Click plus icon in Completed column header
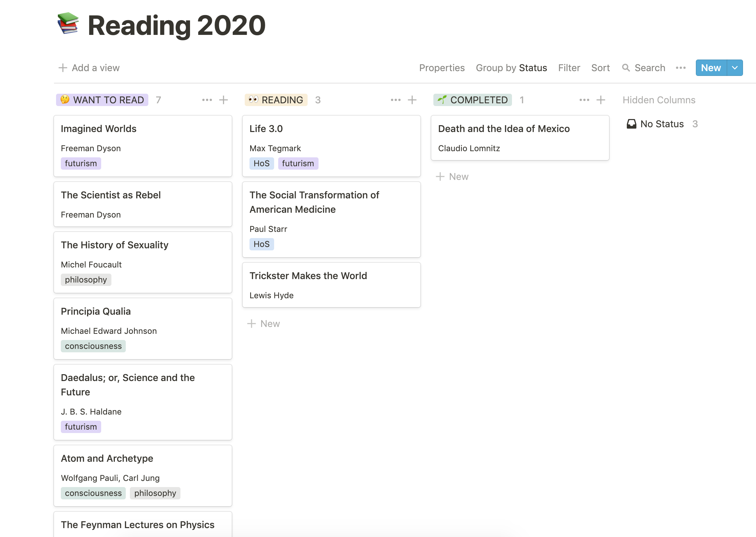 [601, 100]
